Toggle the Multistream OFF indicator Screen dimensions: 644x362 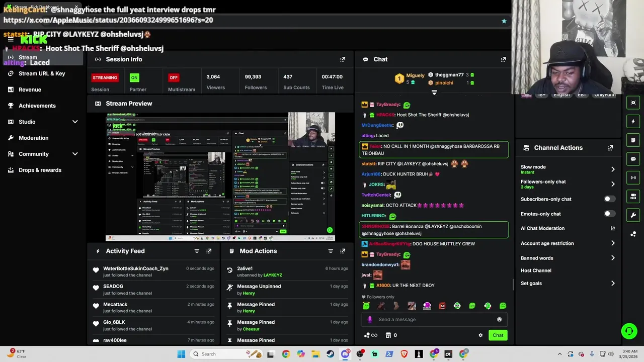(x=174, y=77)
